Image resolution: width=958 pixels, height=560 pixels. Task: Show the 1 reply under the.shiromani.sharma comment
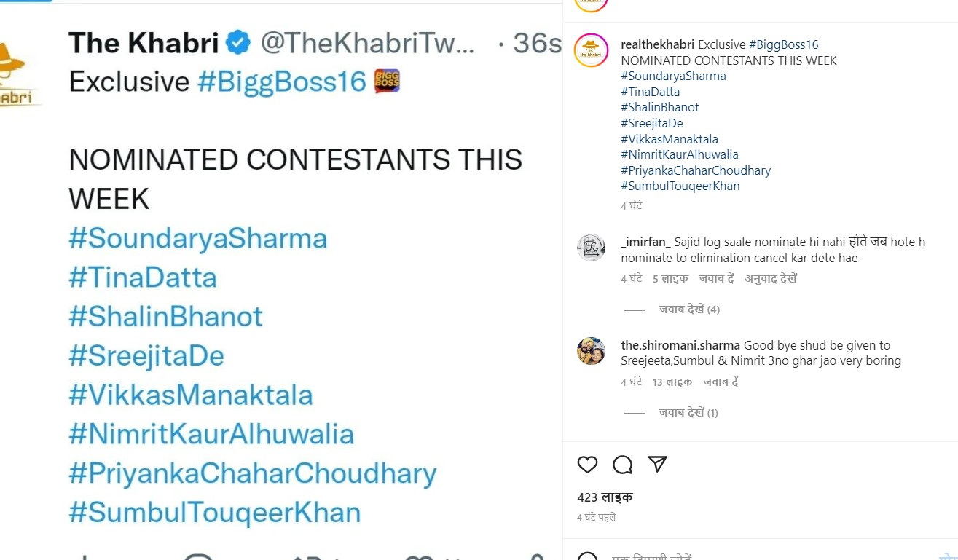tap(688, 413)
